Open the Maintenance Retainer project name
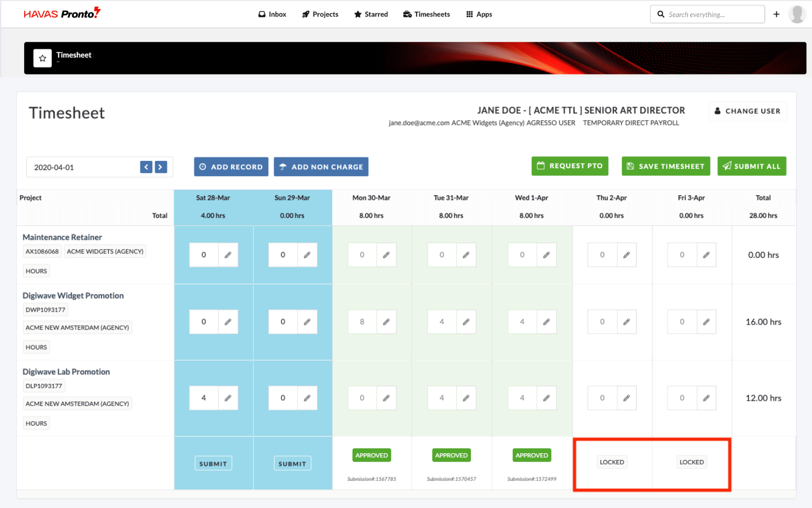The height and width of the screenshot is (508, 812). pos(62,237)
